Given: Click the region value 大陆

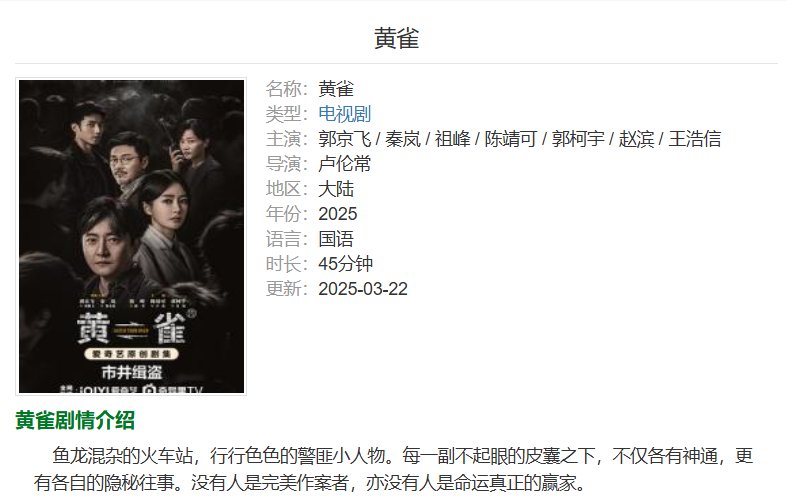Looking at the screenshot, I should 336,189.
